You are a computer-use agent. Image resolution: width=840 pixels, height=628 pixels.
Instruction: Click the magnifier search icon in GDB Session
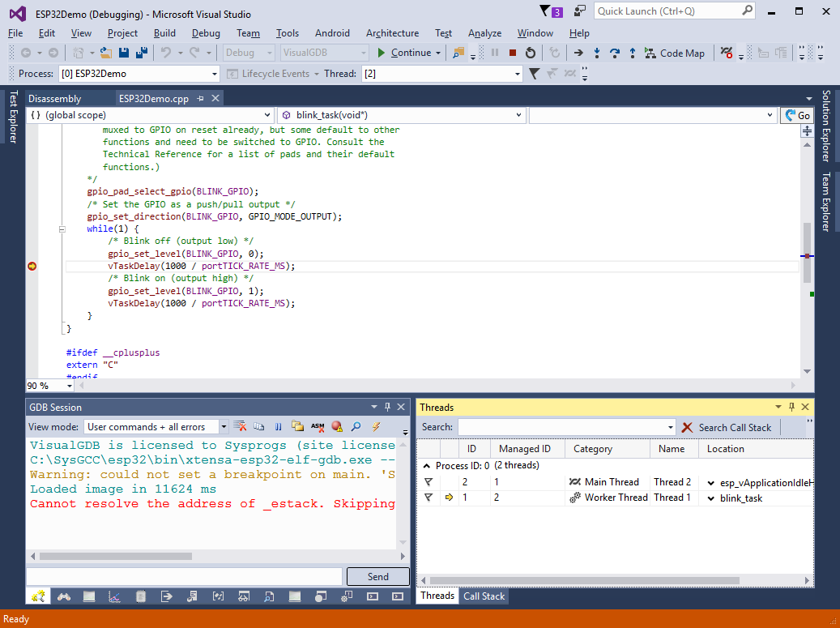click(356, 426)
